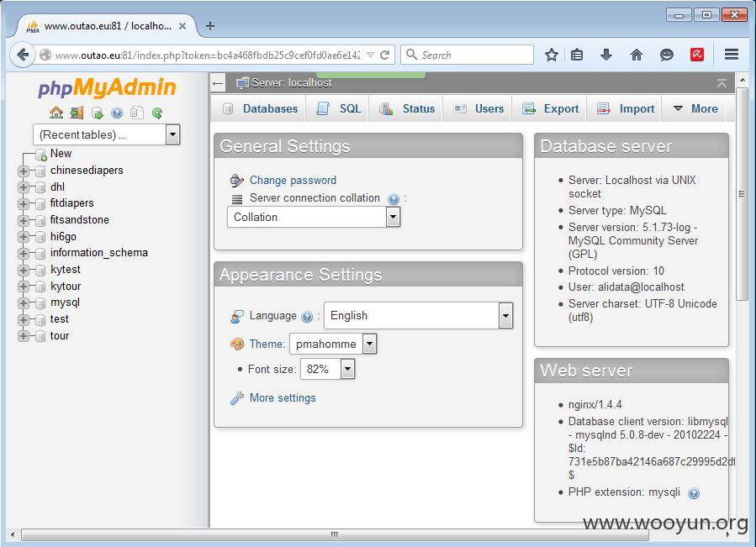This screenshot has width=756, height=547.
Task: Expand the chinesediapers database tree node
Action: coord(23,171)
